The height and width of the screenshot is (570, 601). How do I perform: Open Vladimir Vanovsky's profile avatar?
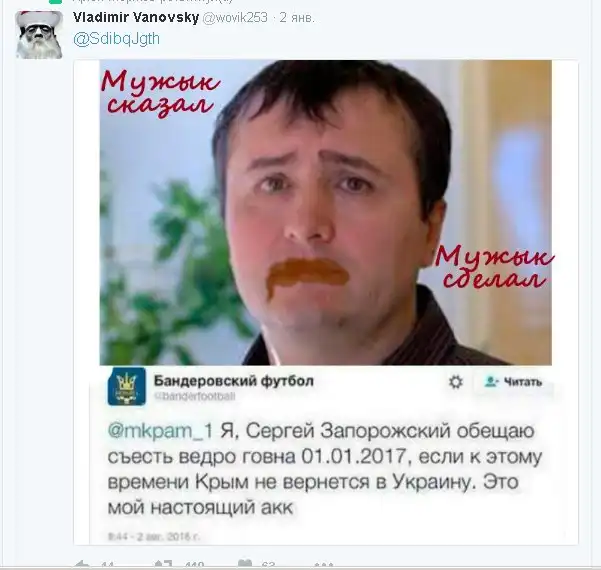[x=39, y=35]
